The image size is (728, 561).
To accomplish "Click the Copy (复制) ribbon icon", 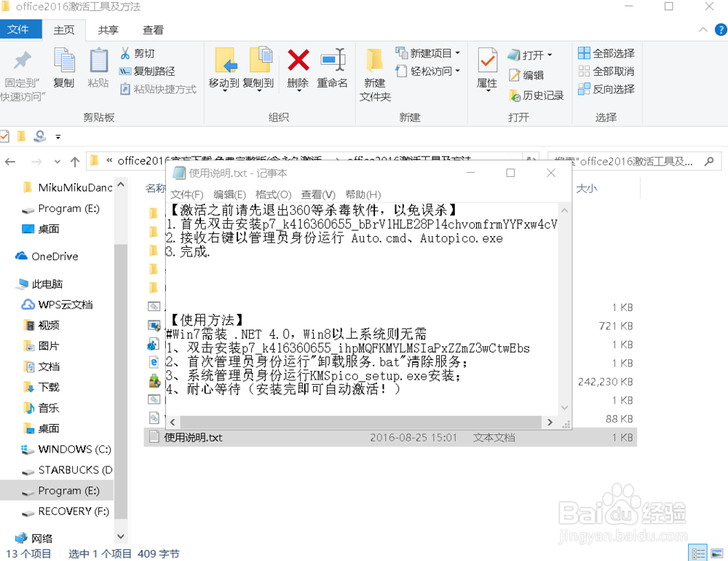I will point(64,60).
